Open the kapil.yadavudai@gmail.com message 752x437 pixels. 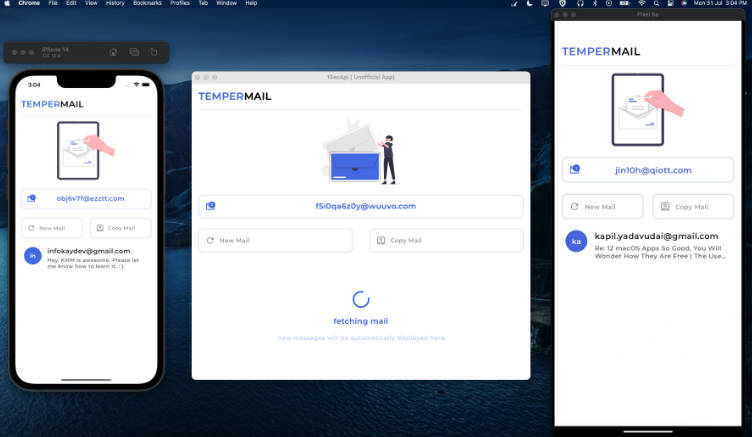(x=648, y=245)
